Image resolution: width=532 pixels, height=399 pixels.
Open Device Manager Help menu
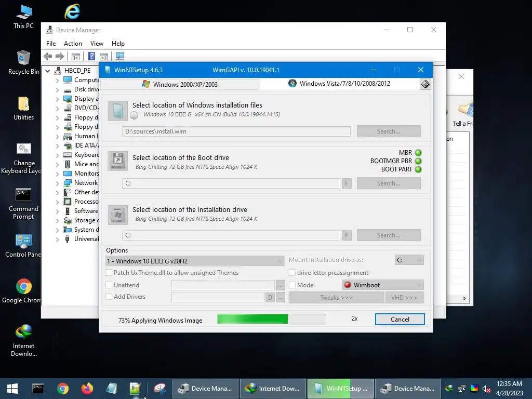(118, 44)
